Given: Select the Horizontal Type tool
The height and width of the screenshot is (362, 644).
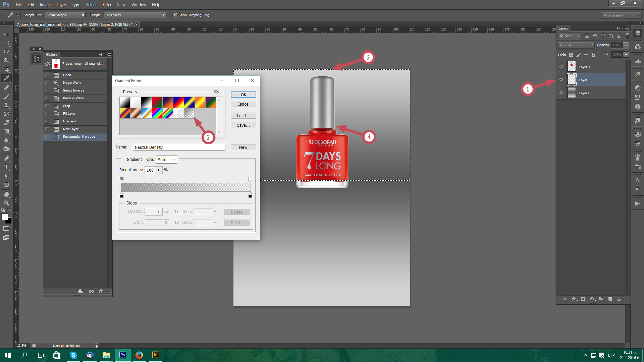Looking at the screenshot, I should (6, 167).
